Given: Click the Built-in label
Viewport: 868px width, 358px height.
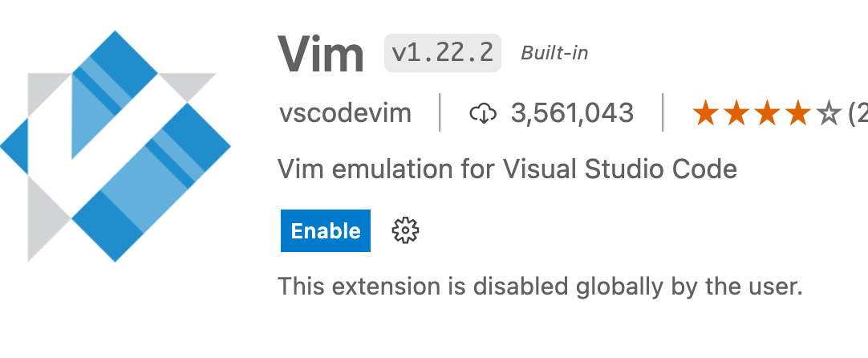Looking at the screenshot, I should [554, 53].
